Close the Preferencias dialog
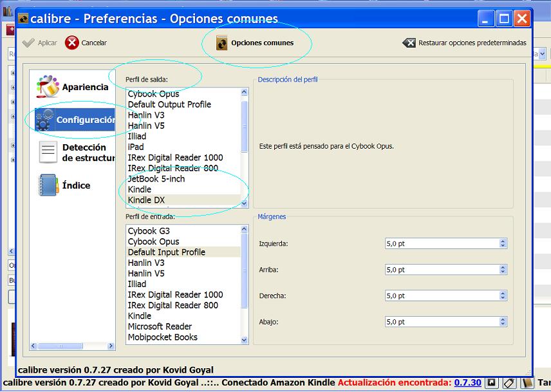Image resolution: width=551 pixels, height=392 pixels. click(522, 18)
